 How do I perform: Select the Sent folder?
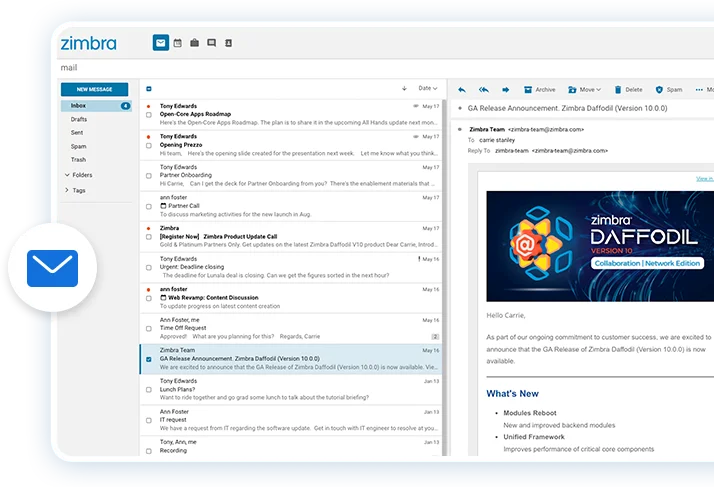pos(77,133)
